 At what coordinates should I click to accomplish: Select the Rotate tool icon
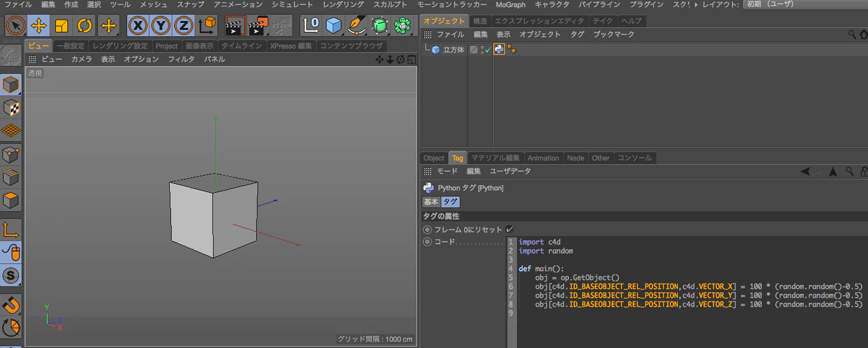tap(85, 25)
